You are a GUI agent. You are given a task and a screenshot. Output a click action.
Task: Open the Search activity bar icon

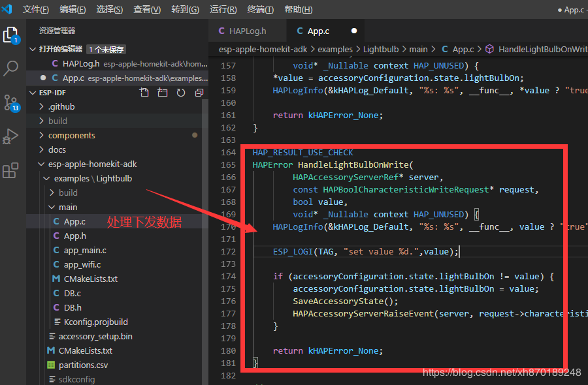click(x=10, y=69)
